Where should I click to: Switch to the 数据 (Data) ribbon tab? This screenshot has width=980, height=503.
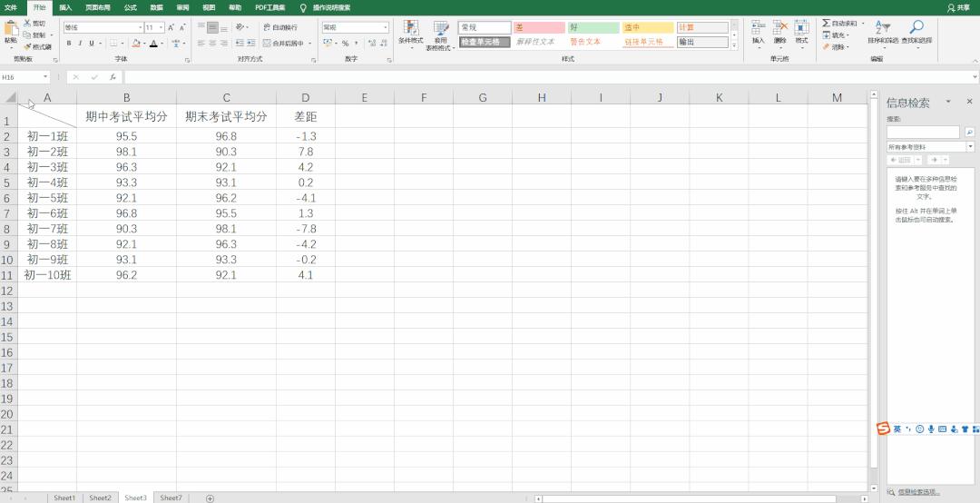click(156, 7)
